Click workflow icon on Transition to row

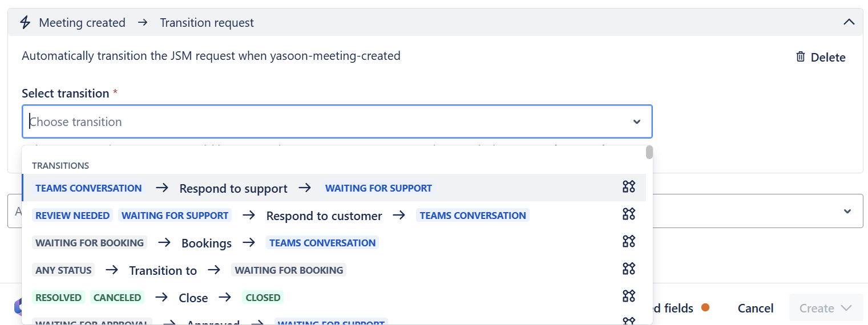tap(628, 269)
